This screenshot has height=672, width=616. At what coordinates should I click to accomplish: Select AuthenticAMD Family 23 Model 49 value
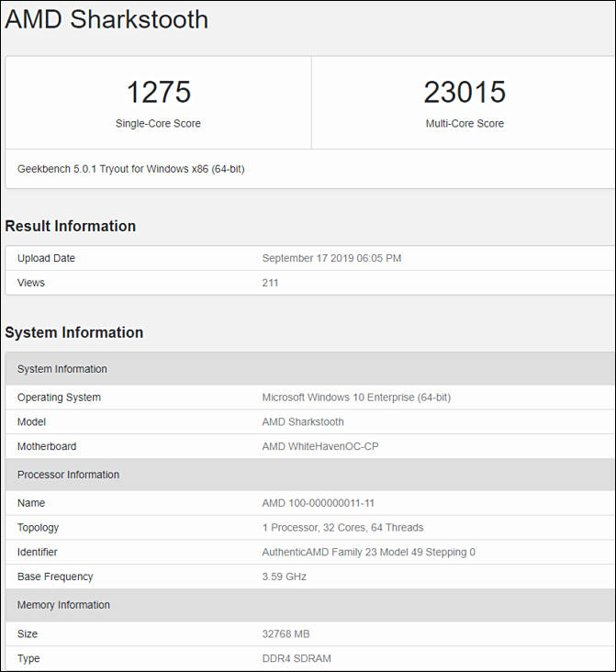369,552
